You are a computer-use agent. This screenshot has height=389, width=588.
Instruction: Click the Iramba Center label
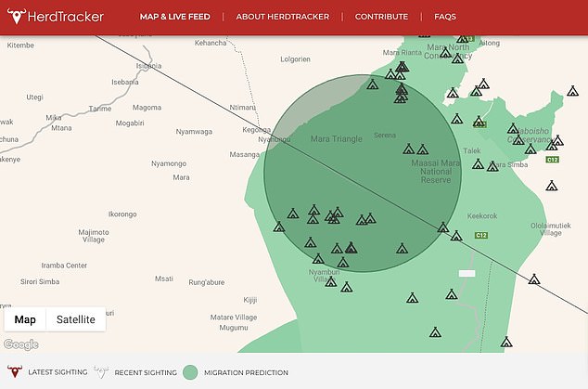[64, 266]
